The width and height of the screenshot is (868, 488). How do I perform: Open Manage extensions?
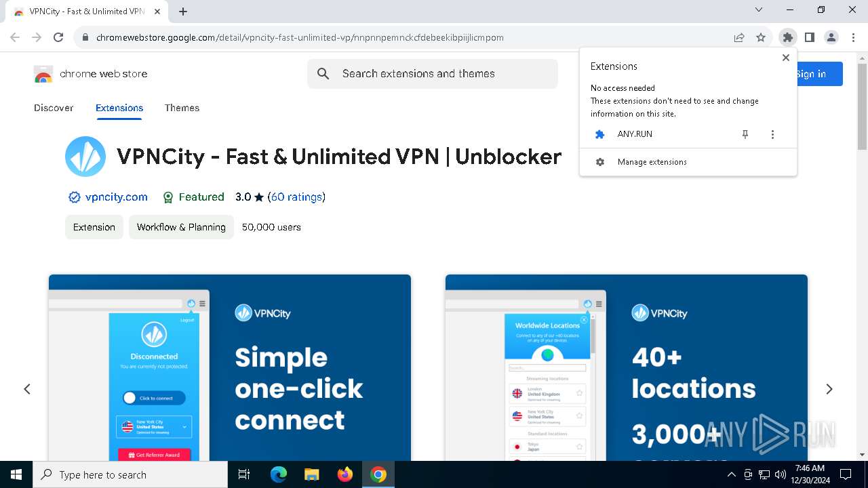(x=688, y=162)
